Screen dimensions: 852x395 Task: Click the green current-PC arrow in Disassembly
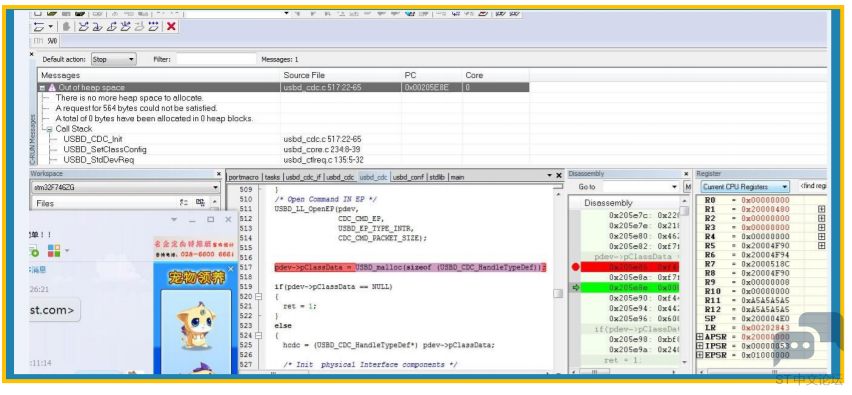click(575, 287)
